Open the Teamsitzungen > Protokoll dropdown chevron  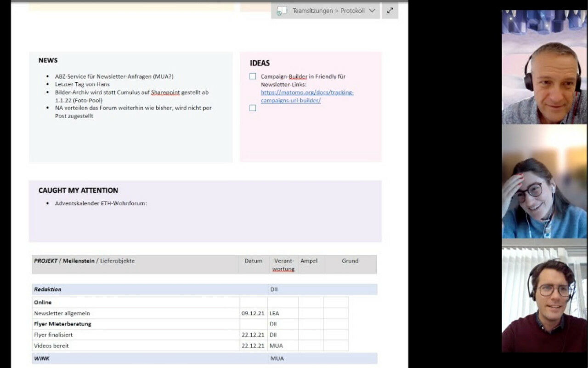click(x=372, y=11)
